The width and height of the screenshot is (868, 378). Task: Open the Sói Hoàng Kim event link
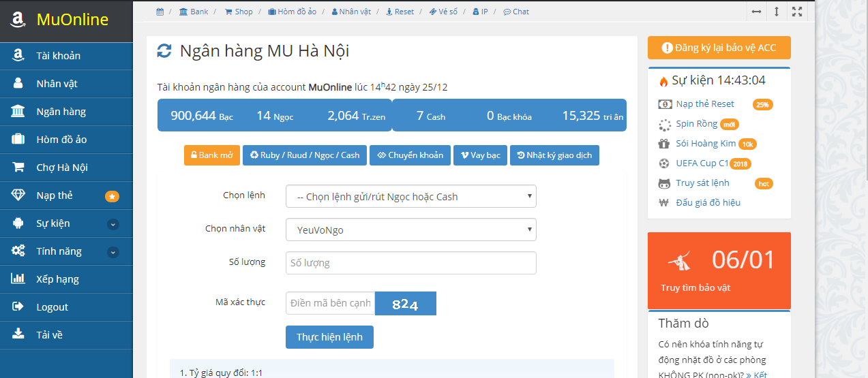(706, 144)
